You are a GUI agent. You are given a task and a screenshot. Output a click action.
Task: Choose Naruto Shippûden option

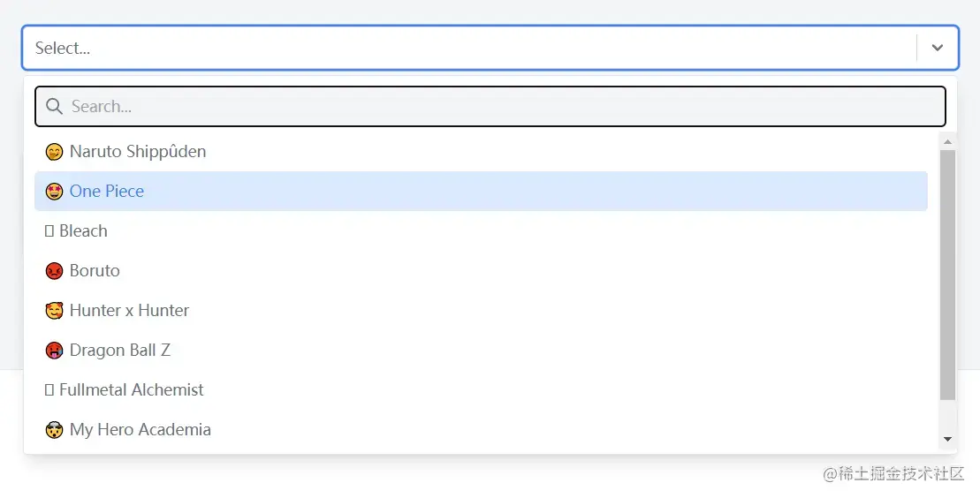[x=138, y=152]
